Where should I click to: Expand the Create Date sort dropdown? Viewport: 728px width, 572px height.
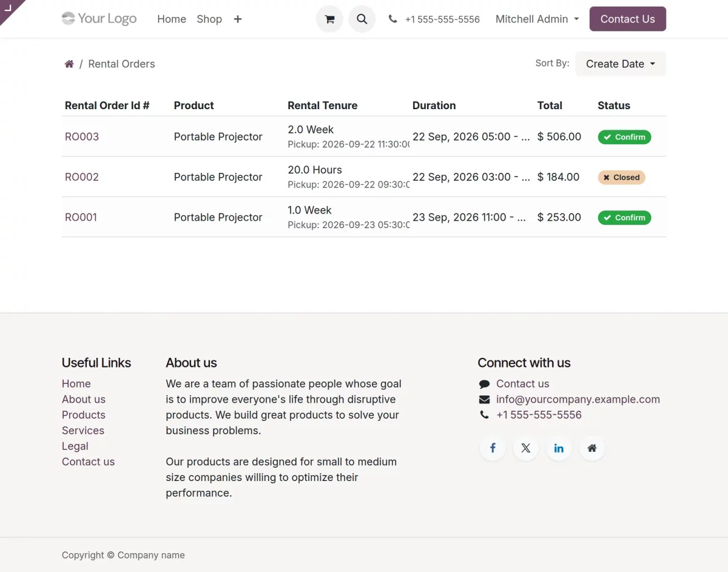point(621,64)
